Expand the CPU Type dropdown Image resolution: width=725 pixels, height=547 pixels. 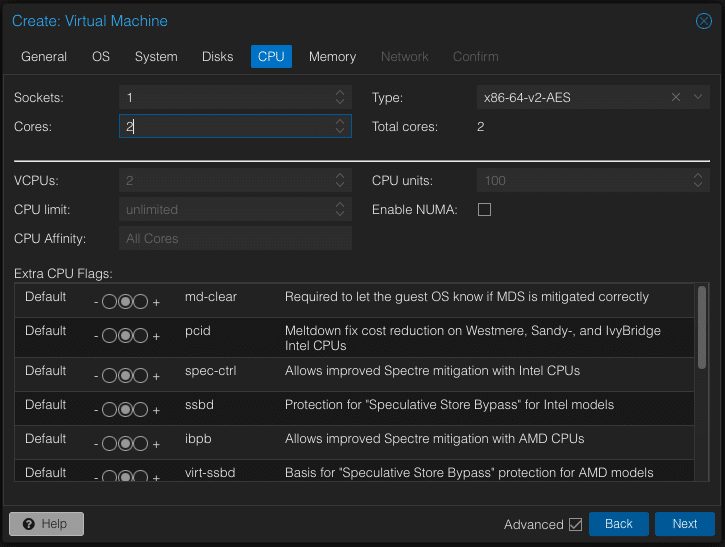click(x=698, y=97)
